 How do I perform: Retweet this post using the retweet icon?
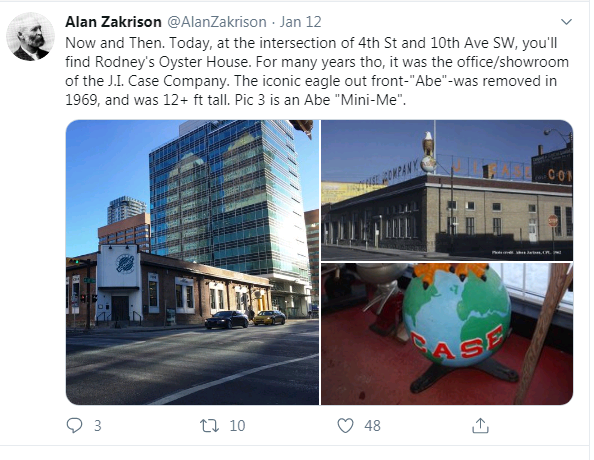pyautogui.click(x=209, y=426)
